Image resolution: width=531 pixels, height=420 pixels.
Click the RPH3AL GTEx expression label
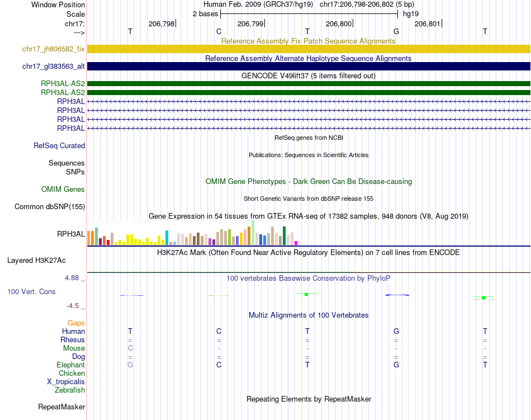point(71,234)
